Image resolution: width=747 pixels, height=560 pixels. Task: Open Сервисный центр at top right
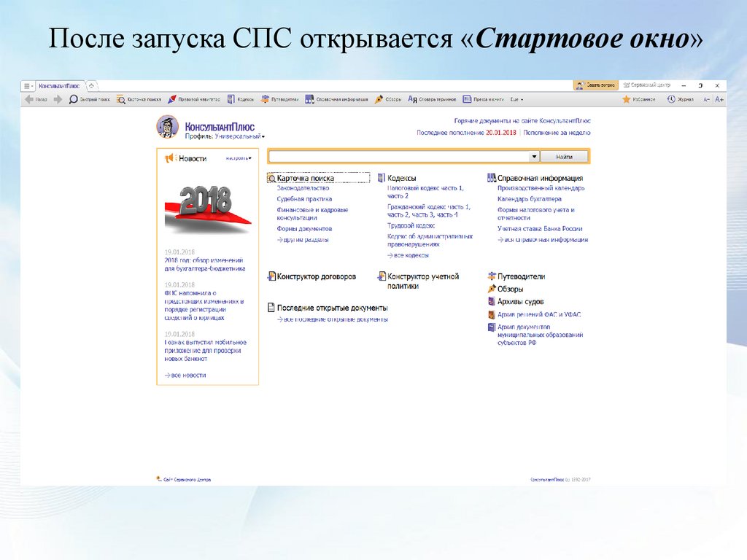point(646,85)
